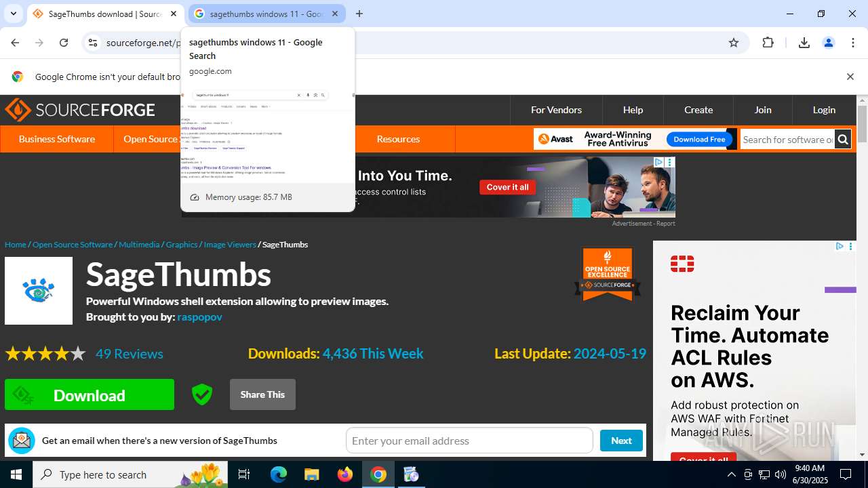
Task: Open the For Vendors menu
Action: click(556, 110)
